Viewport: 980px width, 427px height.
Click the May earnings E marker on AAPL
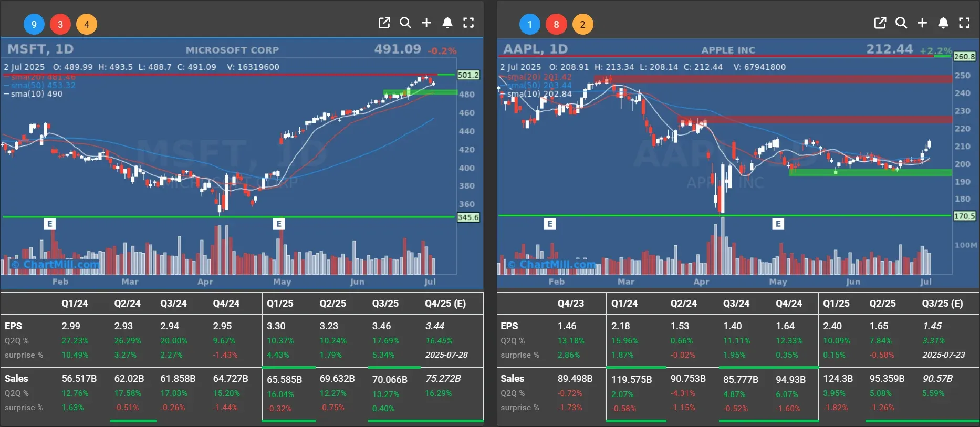[x=778, y=224]
